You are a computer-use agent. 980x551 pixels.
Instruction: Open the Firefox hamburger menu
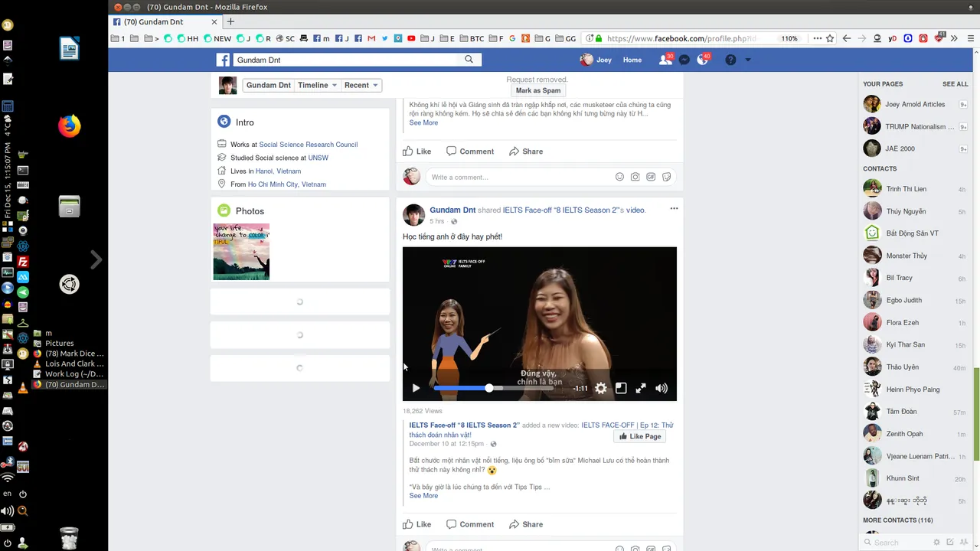click(971, 38)
